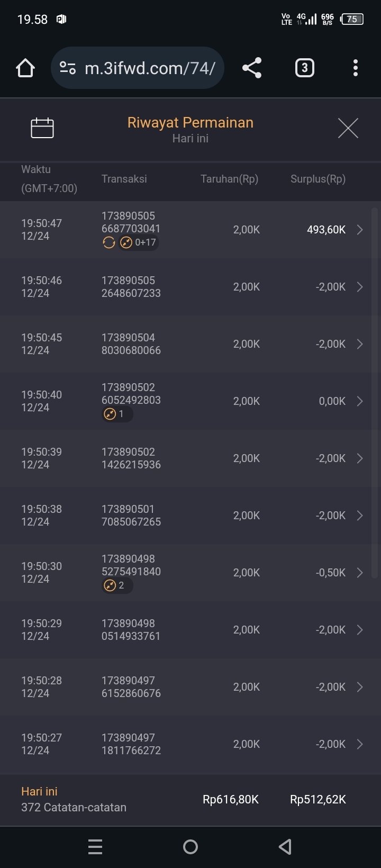
Task: Tap the share icon in browser toolbar
Action: [x=252, y=68]
